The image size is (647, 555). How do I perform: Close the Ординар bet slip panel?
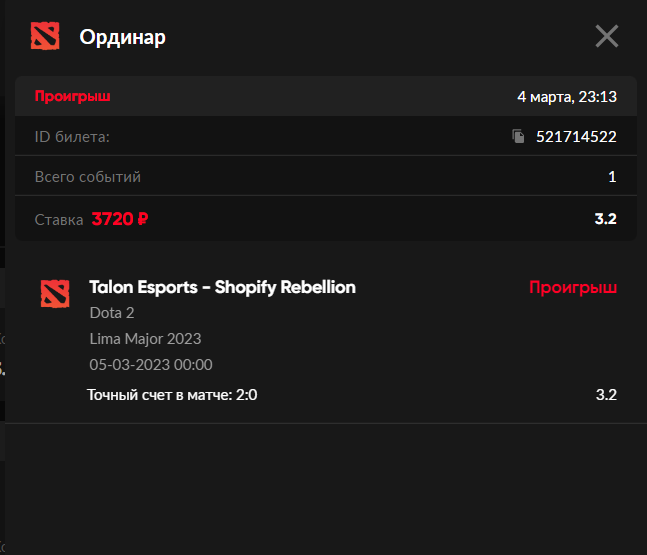pyautogui.click(x=607, y=37)
